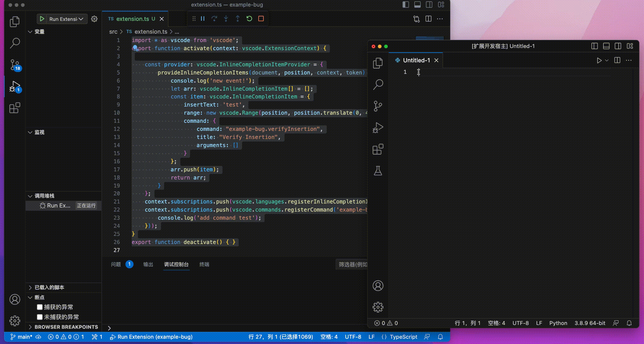Screen dimensions: 644x344
Task: Grab debug toolbar drag handle
Action: point(194,19)
